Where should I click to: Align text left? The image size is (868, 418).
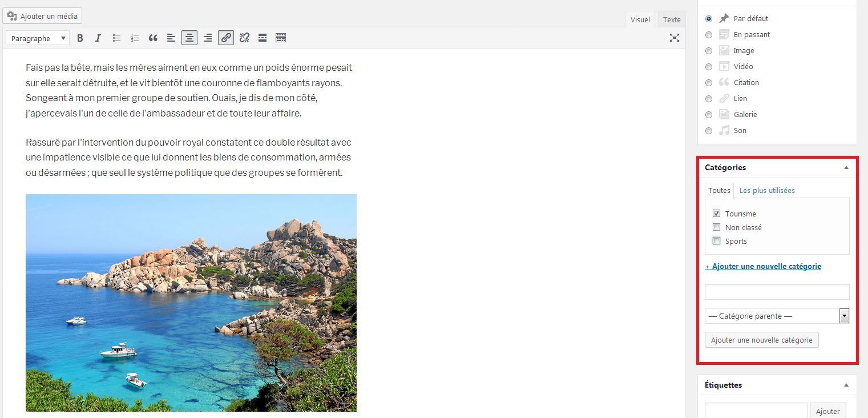tap(171, 38)
